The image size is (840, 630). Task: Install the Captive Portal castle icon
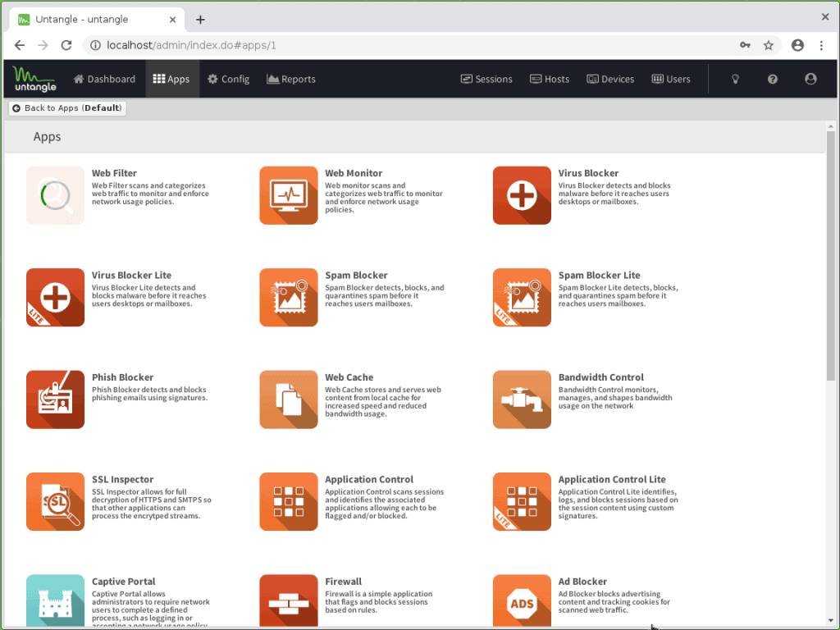pos(55,600)
